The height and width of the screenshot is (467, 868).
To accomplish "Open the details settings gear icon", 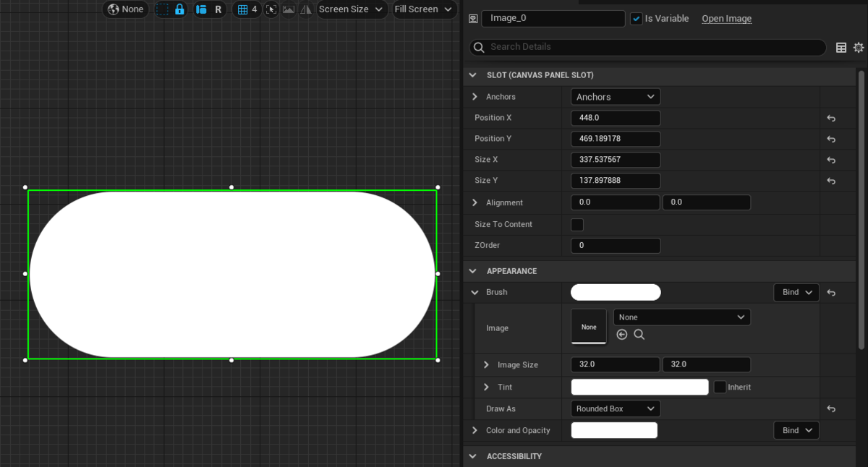I will tap(859, 48).
